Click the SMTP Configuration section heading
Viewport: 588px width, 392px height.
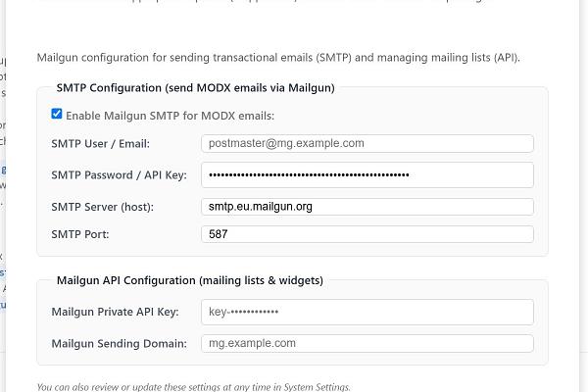[x=195, y=88]
